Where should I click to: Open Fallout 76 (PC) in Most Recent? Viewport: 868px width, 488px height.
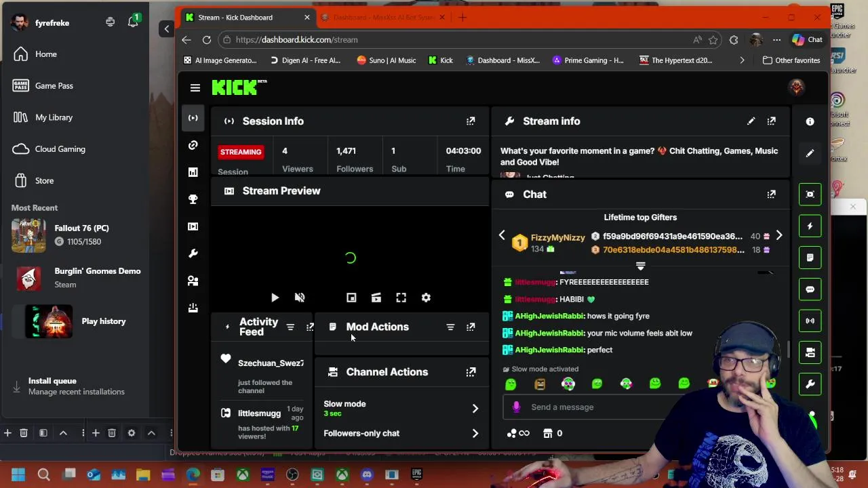click(x=75, y=235)
